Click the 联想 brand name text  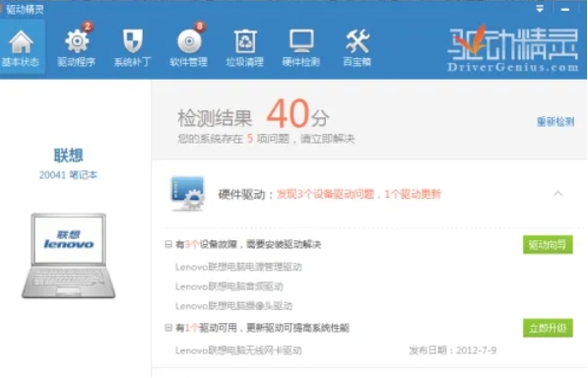(68, 156)
